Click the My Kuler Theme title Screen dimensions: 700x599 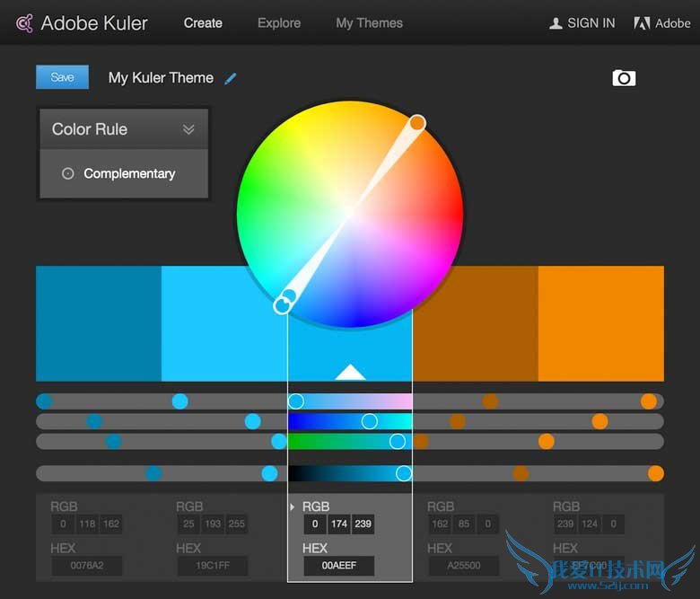click(161, 78)
